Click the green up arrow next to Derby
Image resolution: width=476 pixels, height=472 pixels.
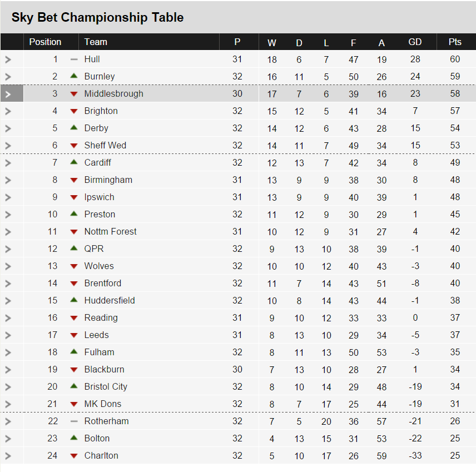[x=73, y=128]
